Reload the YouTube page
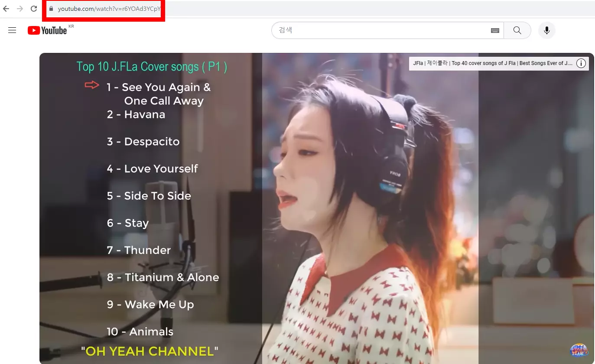Image resolution: width=595 pixels, height=364 pixels. coord(34,9)
